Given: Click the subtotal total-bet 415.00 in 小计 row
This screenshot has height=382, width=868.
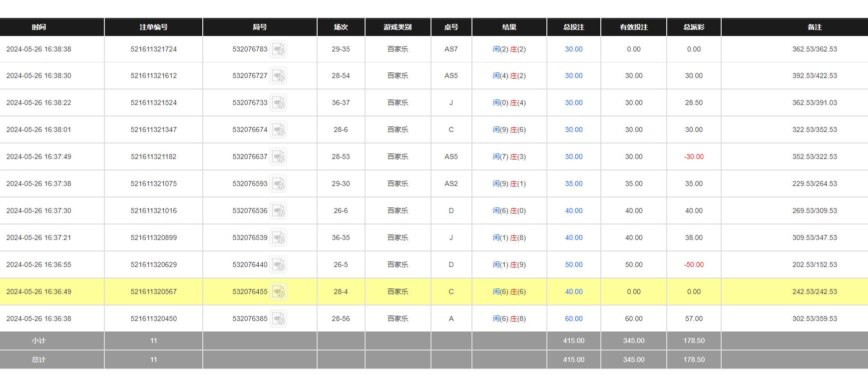Looking at the screenshot, I should (x=574, y=340).
